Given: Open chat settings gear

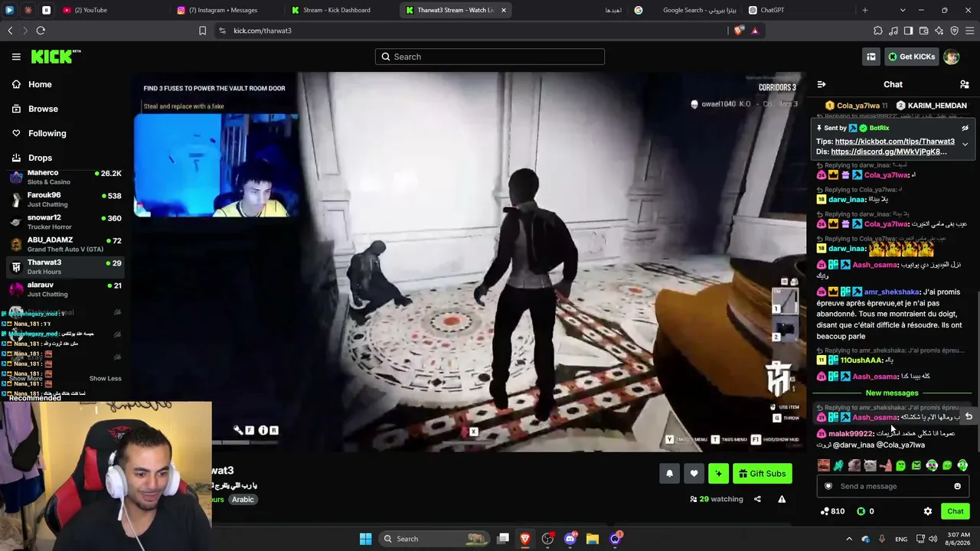Looking at the screenshot, I should pos(928,511).
